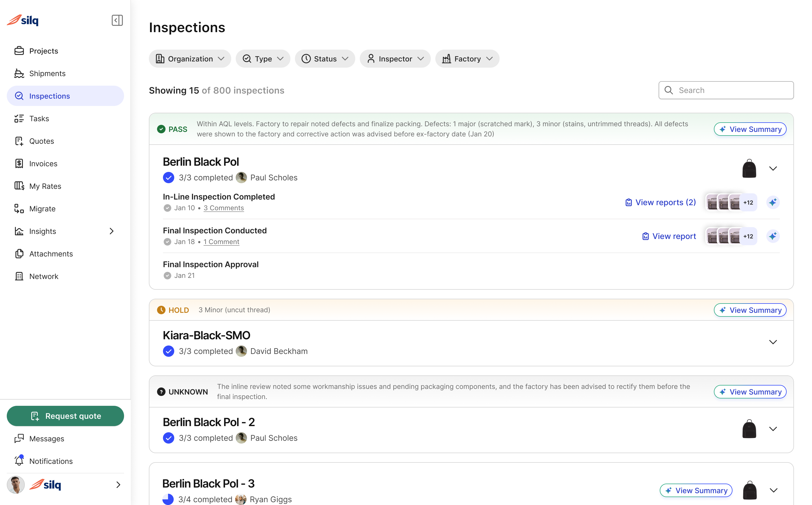Open the Invoices section

43,163
